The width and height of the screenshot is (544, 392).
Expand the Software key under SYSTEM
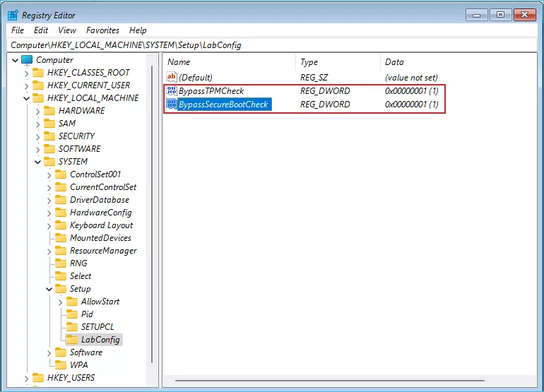pyautogui.click(x=49, y=353)
